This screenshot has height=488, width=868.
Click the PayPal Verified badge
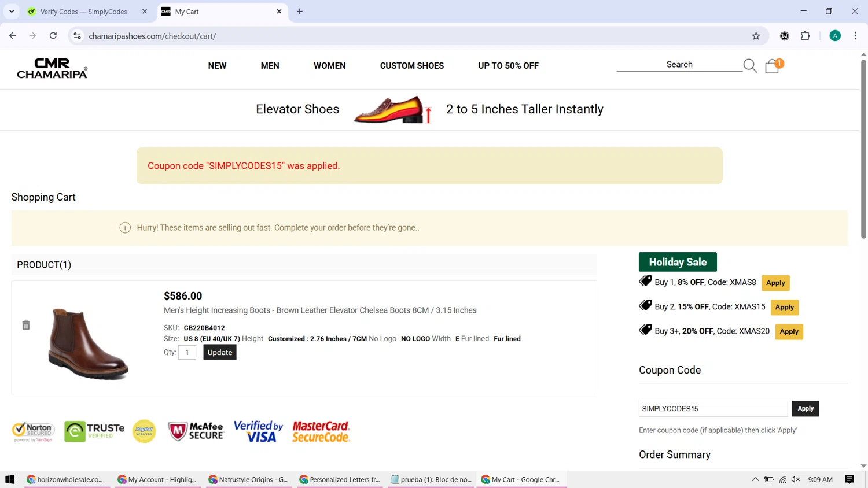pos(144,431)
